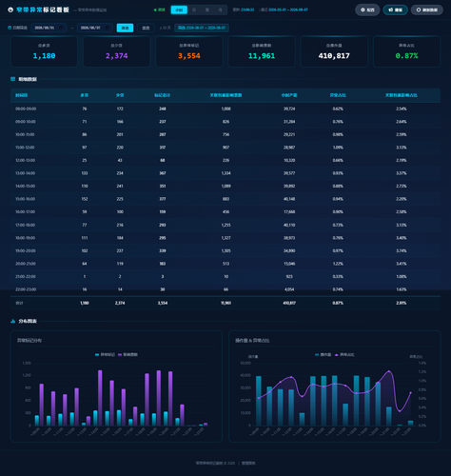Click the bar chart icon of the charts section
The height and width of the screenshot is (476, 451).
12,321
